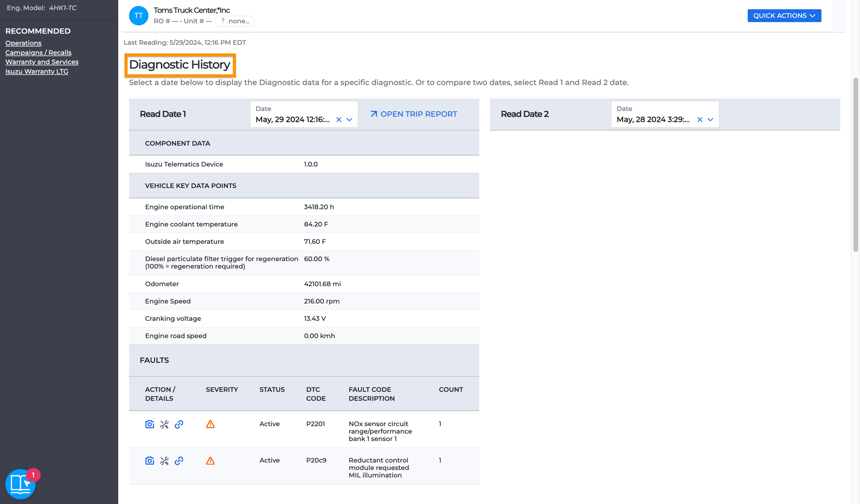
Task: Open the Operations recommended link
Action: (x=23, y=43)
